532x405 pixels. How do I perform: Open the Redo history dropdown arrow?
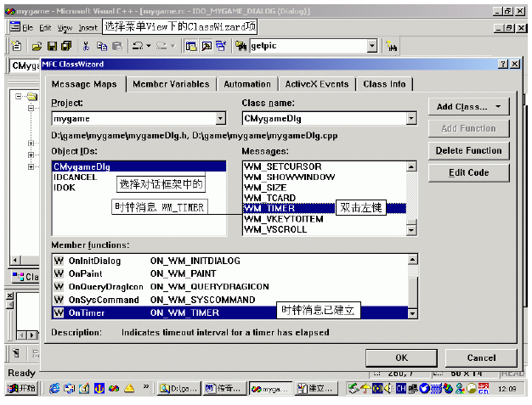[173, 45]
